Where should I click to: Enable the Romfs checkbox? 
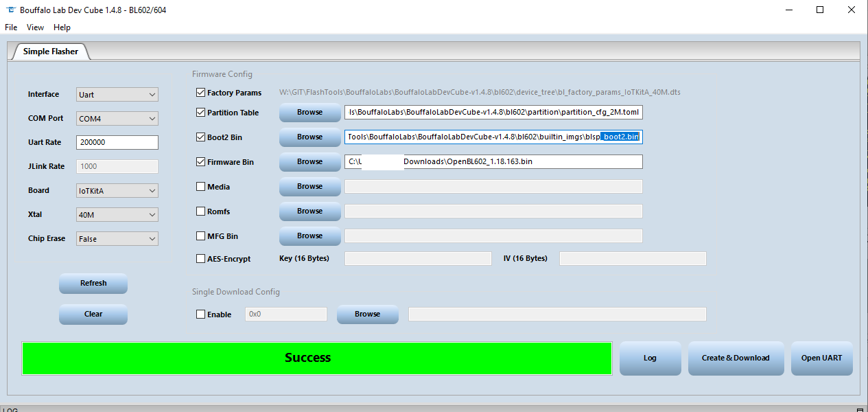pyautogui.click(x=201, y=211)
